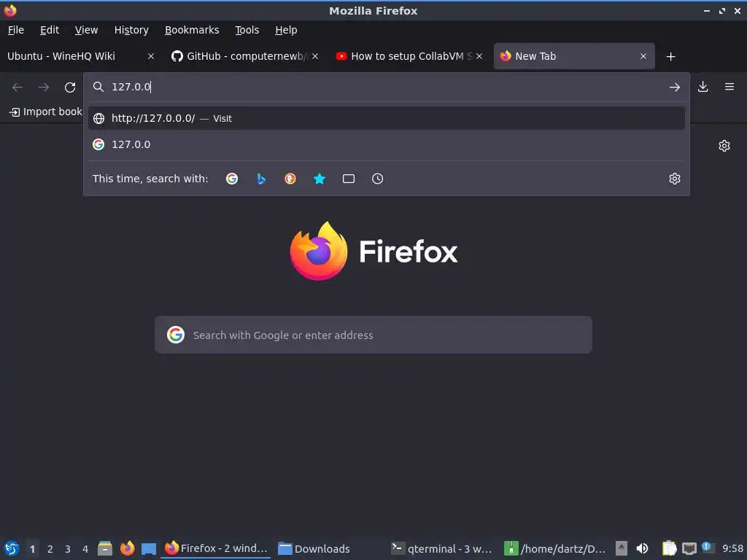Open a new tab with plus button
This screenshot has width=747, height=560.
tap(671, 57)
